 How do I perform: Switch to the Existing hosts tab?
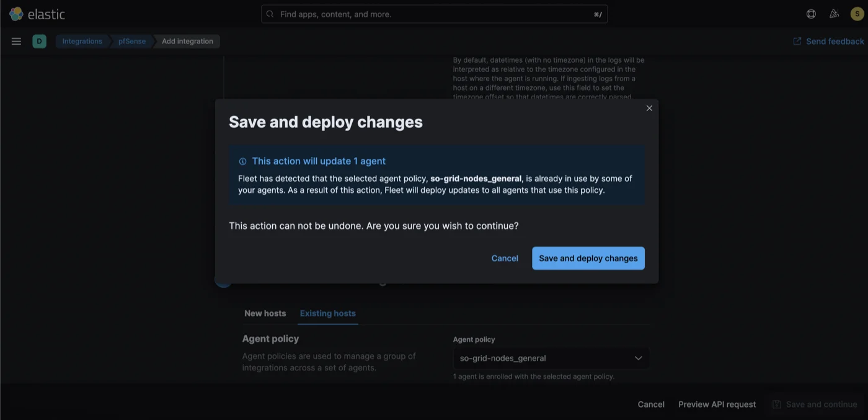click(x=327, y=313)
